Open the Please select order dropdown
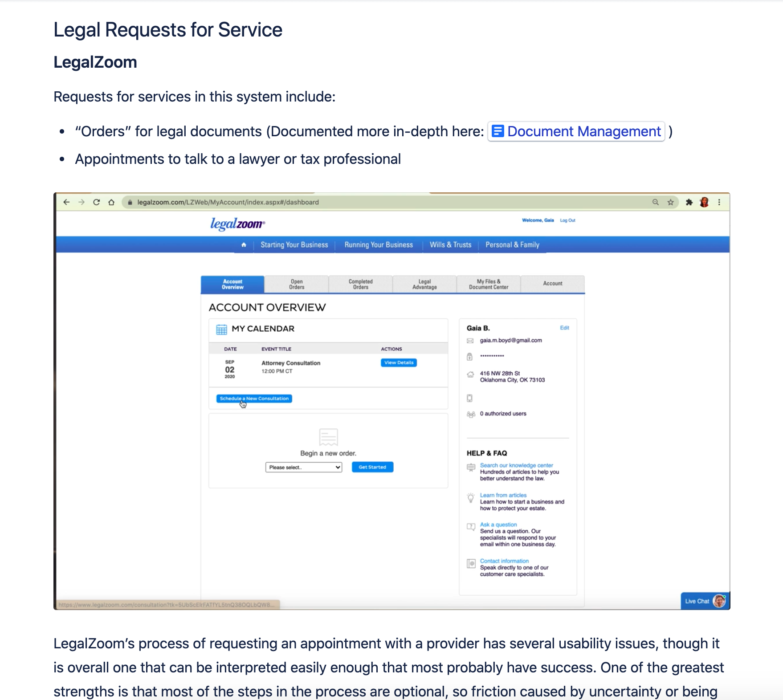The width and height of the screenshot is (783, 700). coord(304,467)
